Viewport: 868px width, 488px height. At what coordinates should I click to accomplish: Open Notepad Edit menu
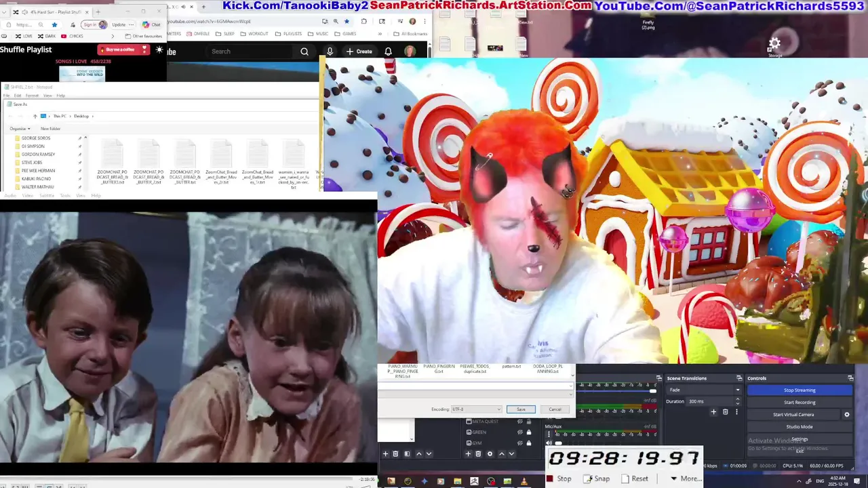coord(18,96)
